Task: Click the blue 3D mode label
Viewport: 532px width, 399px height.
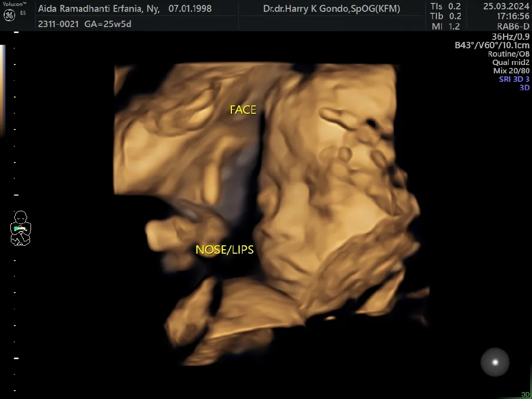Action: 525,88
